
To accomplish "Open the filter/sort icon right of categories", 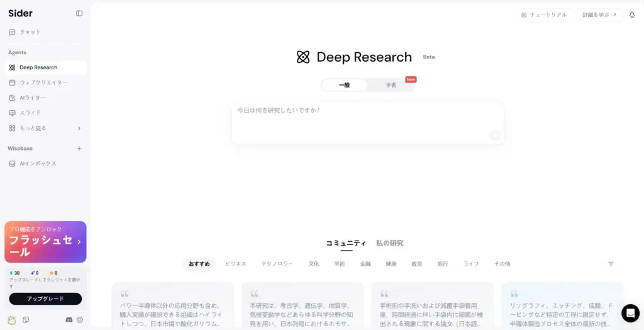I will pos(611,264).
